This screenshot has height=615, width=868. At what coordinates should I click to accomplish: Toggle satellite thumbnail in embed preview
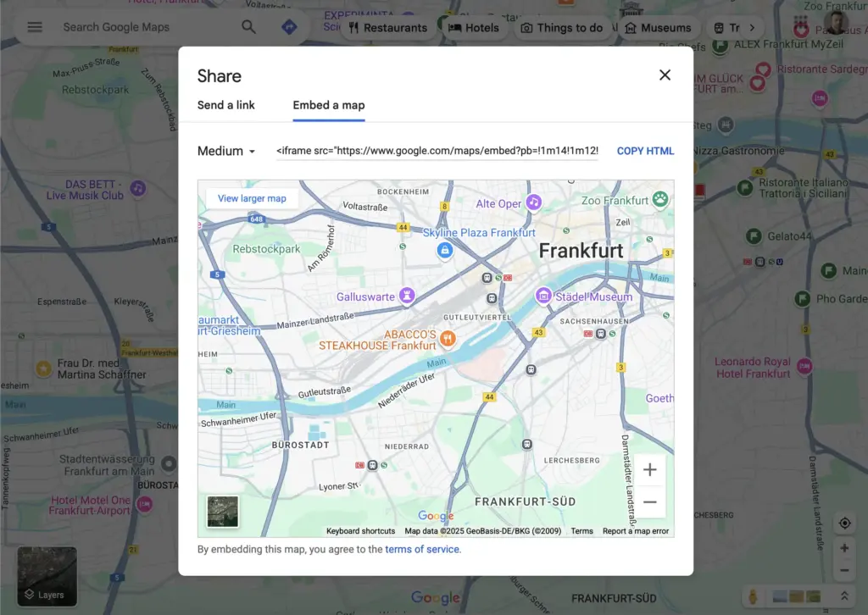[223, 512]
